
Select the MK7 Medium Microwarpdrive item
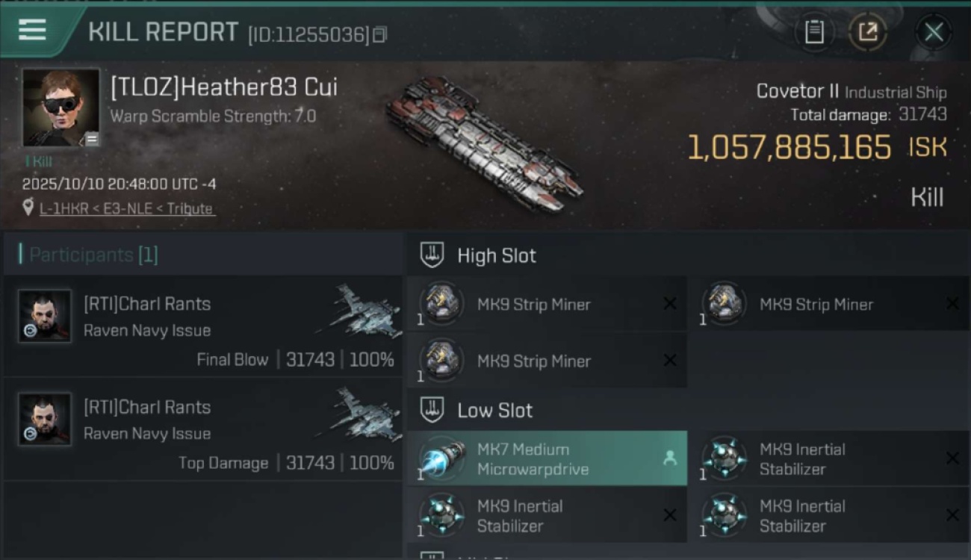point(547,458)
